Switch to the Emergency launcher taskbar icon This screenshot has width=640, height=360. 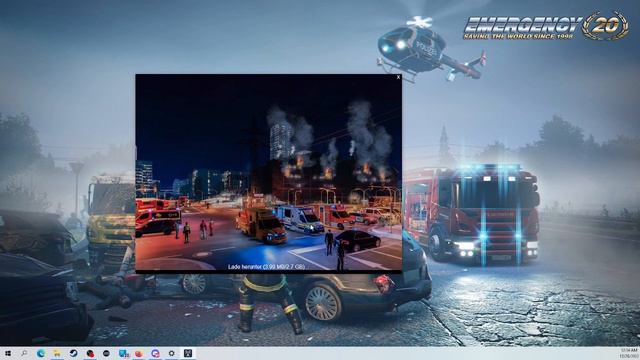coord(188,353)
